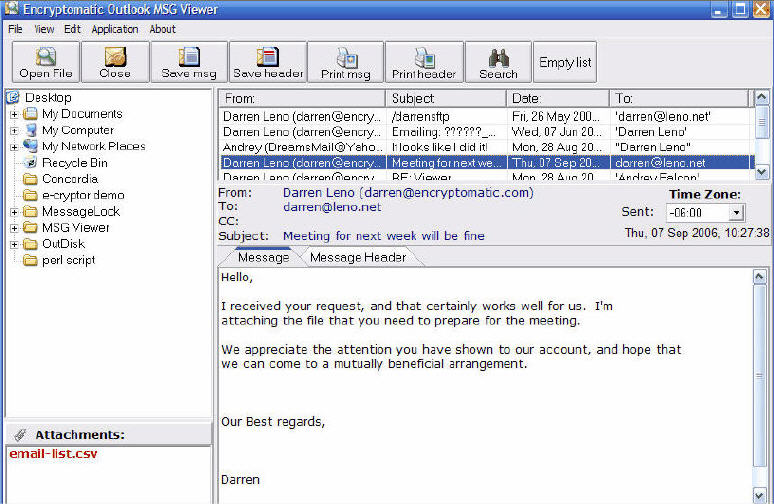774x504 pixels.
Task: Print message using Print msg button
Action: 346,62
